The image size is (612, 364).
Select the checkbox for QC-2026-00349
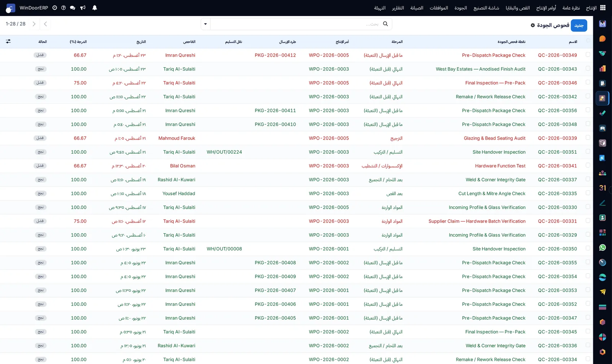588,55
